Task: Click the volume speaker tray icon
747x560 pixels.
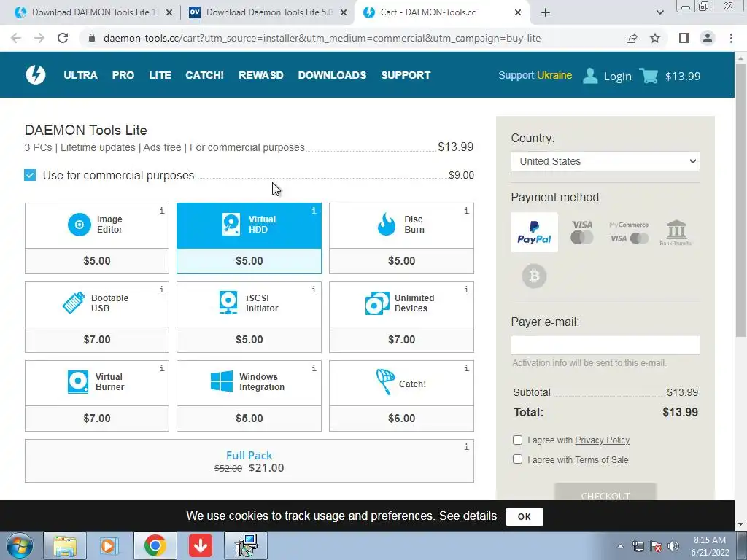Action: pyautogui.click(x=673, y=546)
